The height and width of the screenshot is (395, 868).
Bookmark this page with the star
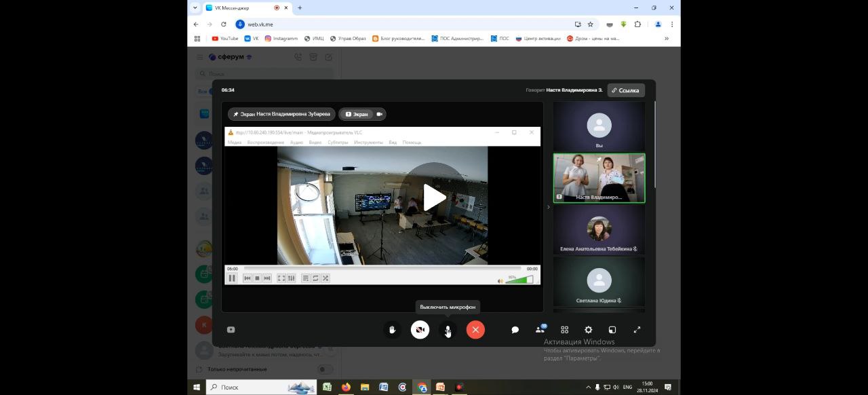tap(590, 24)
